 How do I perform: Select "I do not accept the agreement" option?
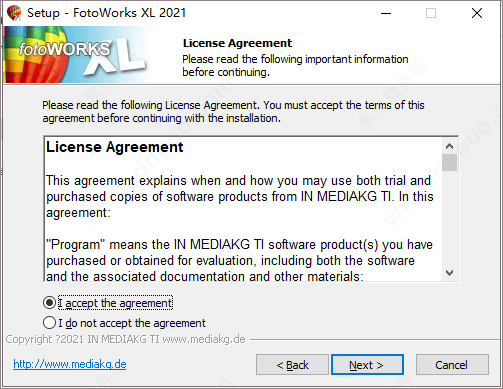point(49,323)
